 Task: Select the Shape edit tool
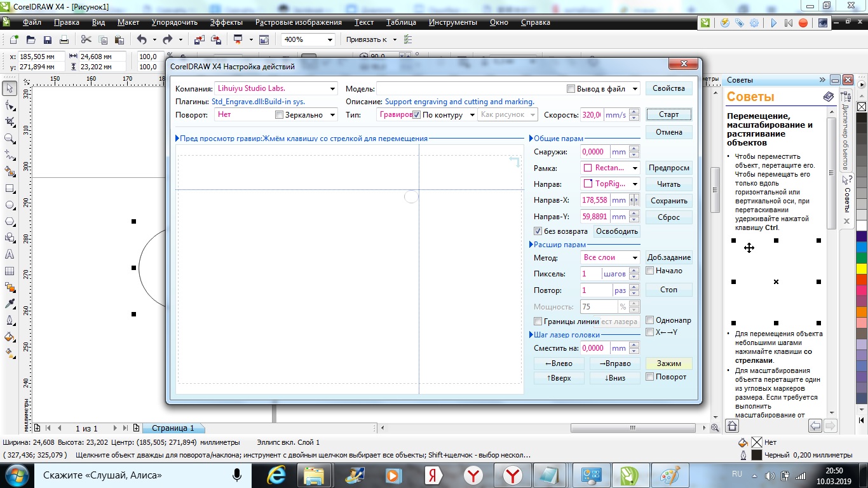click(10, 105)
